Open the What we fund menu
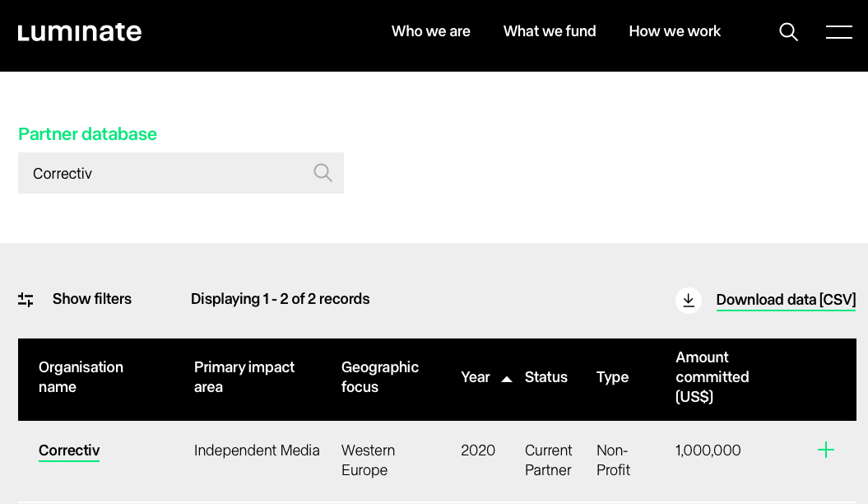 549,31
